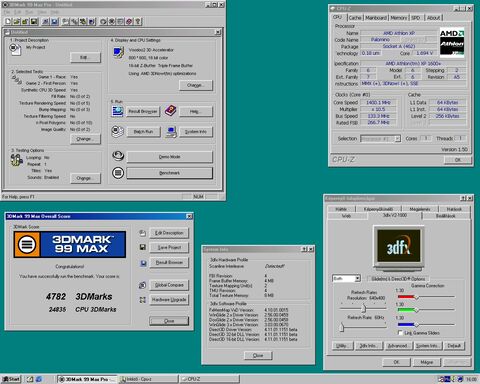Click the first quick-launch icon next to Start
This screenshot has width=480, height=384.
click(x=30, y=379)
